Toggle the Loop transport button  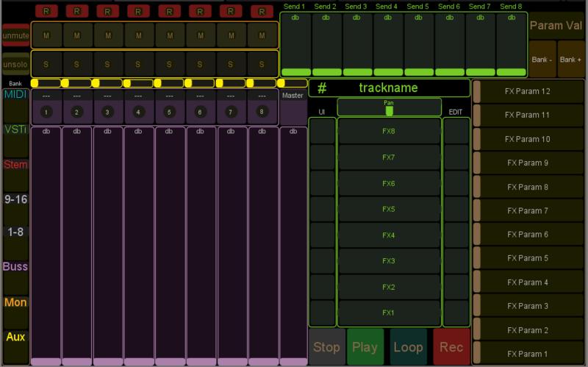pyautogui.click(x=409, y=346)
